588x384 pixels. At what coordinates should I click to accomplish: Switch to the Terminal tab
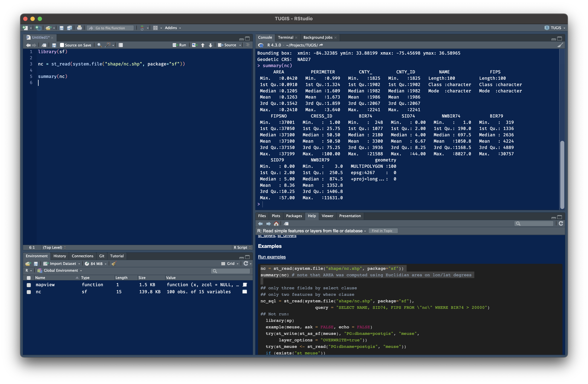point(285,37)
